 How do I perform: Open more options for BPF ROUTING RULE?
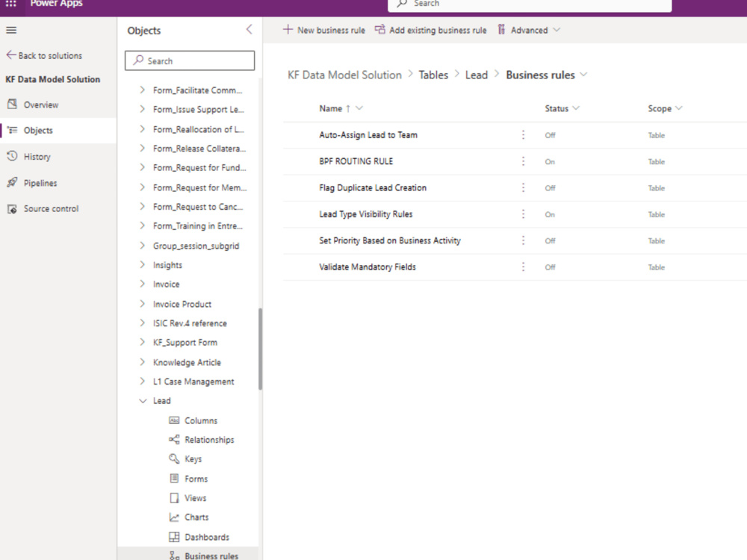pyautogui.click(x=523, y=161)
